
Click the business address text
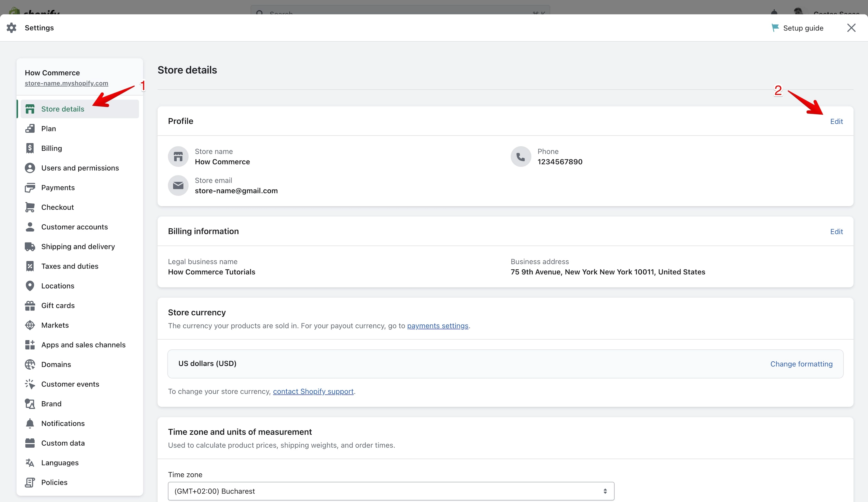(608, 272)
